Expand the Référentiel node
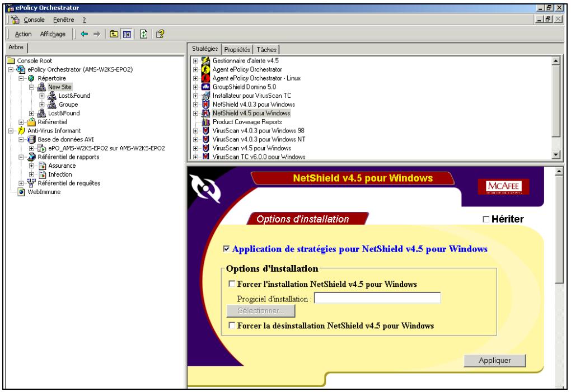This screenshot has width=571, height=392. coord(21,122)
